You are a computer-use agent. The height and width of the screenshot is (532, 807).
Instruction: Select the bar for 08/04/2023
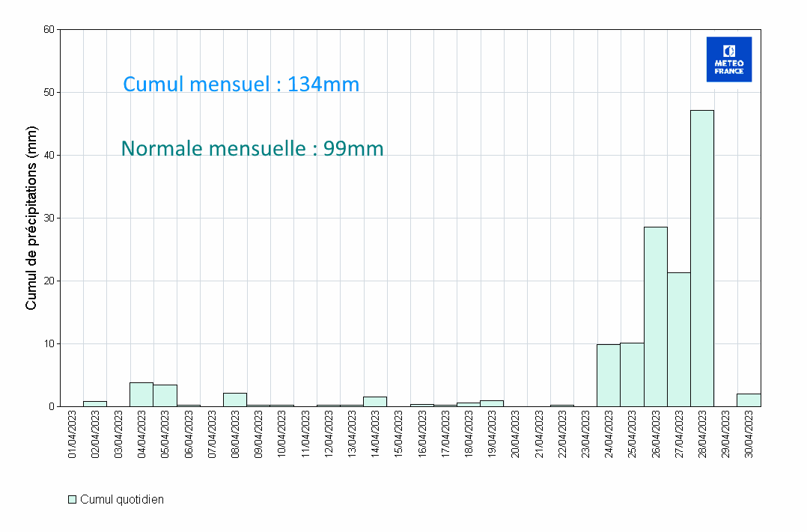pyautogui.click(x=235, y=400)
